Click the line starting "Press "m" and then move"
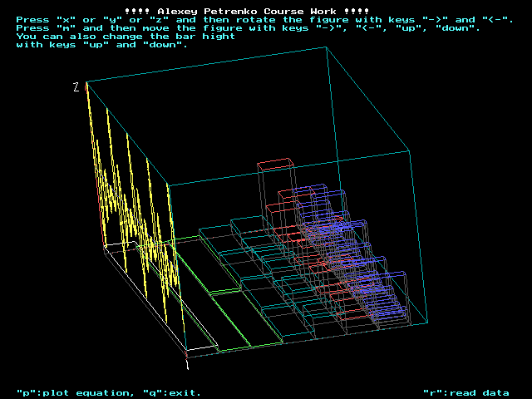Viewport: 532px width, 399px height. (249, 28)
